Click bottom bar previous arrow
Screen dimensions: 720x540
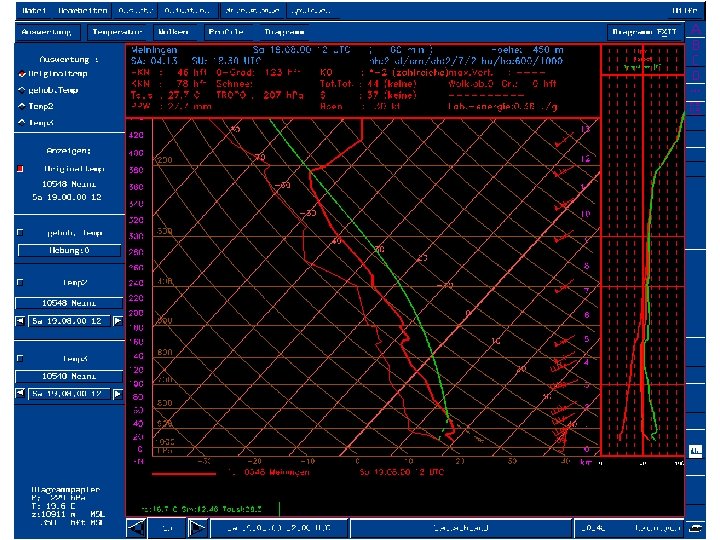coord(136,528)
